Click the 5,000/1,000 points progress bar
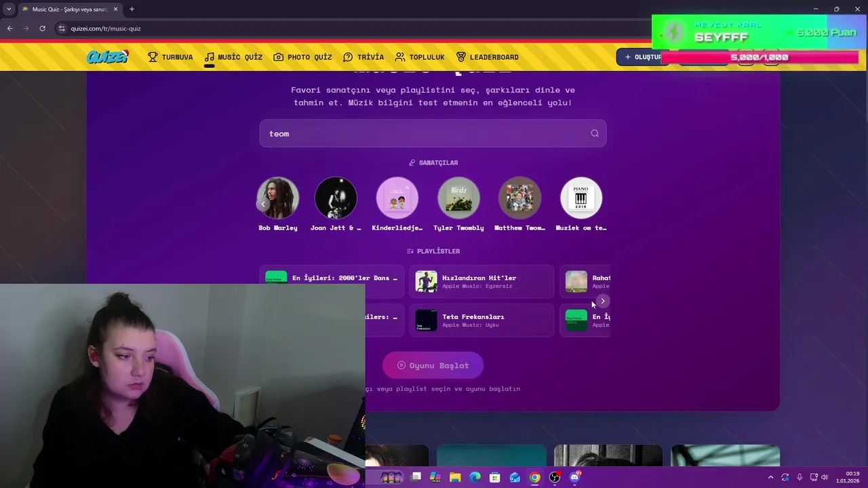Screen dimensions: 868x488 [759, 58]
